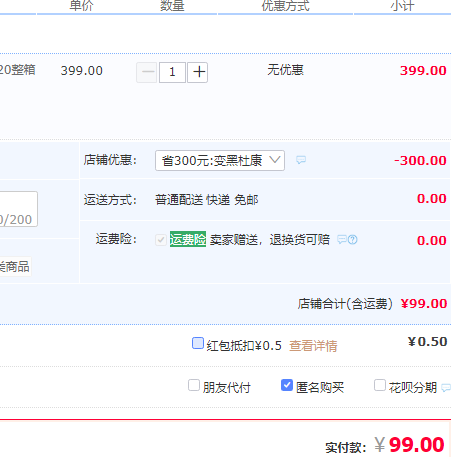Click the plus quantity button
455x457 pixels.
(198, 72)
